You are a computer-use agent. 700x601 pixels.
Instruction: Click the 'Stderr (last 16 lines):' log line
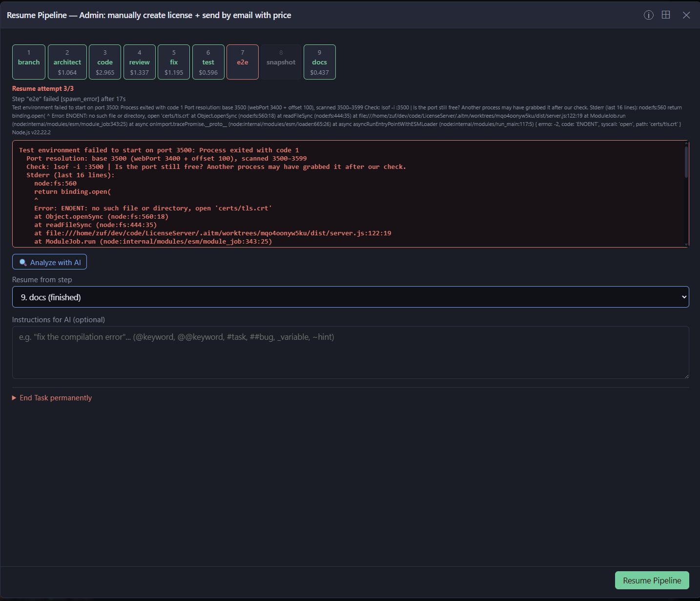point(70,175)
